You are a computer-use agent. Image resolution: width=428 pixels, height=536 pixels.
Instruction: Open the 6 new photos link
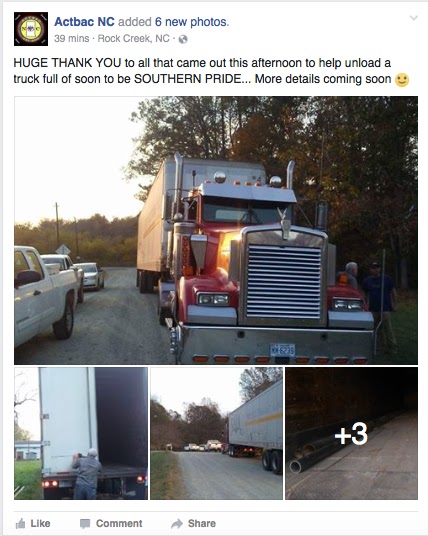tap(192, 22)
